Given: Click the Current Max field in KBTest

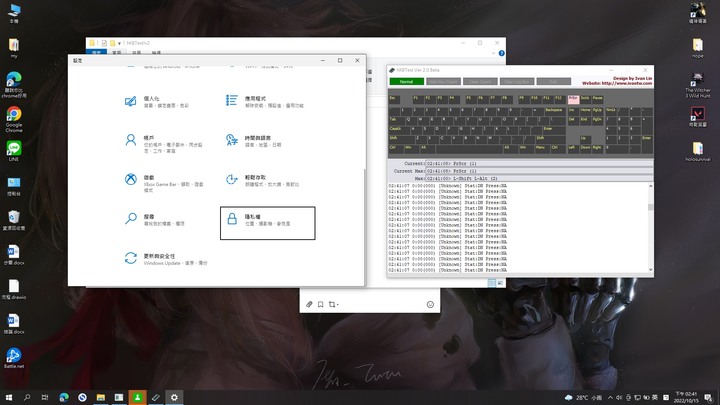Looking at the screenshot, I should [x=539, y=171].
